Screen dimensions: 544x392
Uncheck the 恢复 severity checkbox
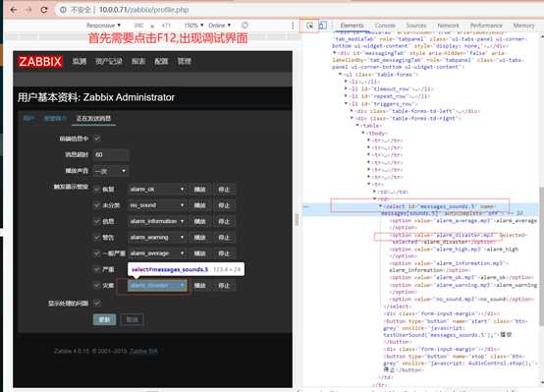pyautogui.click(x=97, y=190)
